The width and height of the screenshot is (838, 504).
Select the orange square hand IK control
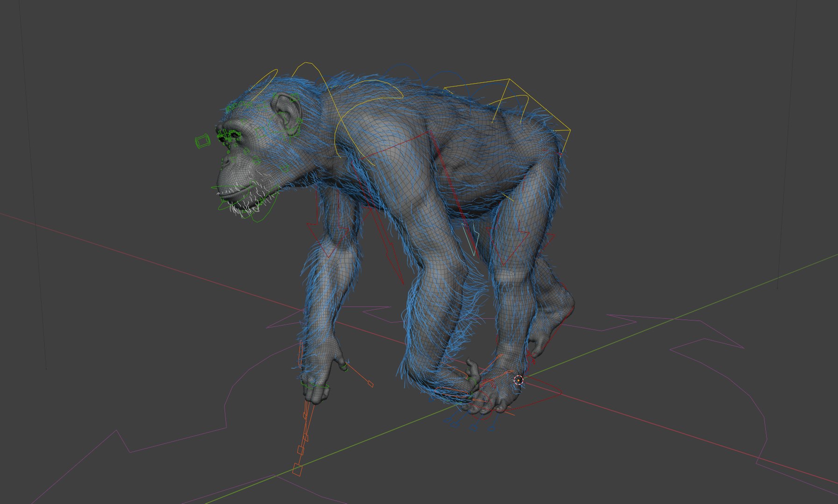[x=297, y=469]
